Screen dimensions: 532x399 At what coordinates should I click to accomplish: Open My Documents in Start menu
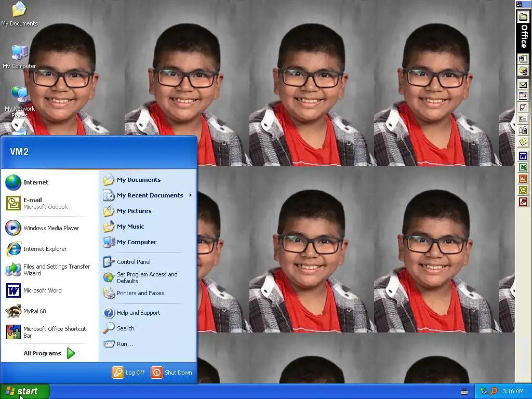click(x=148, y=180)
